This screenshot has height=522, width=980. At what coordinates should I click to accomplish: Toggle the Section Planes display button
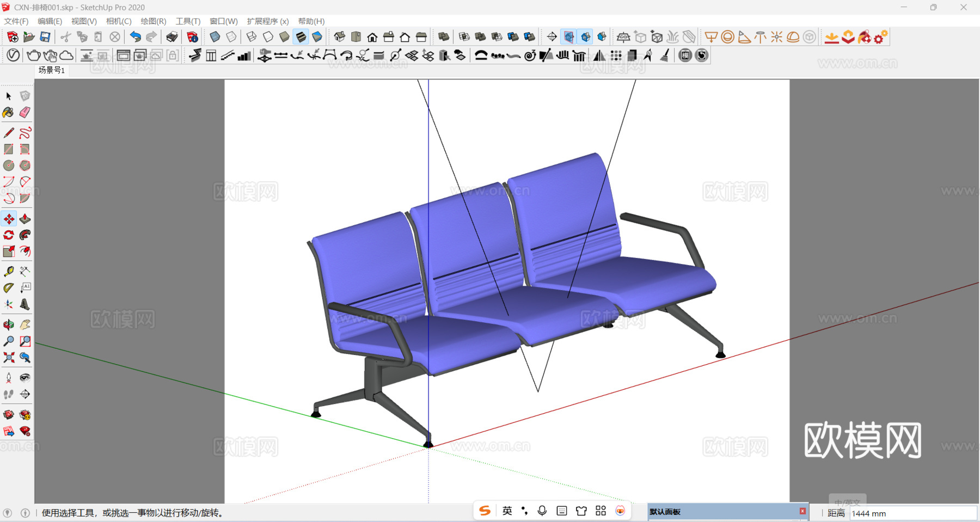pyautogui.click(x=569, y=37)
